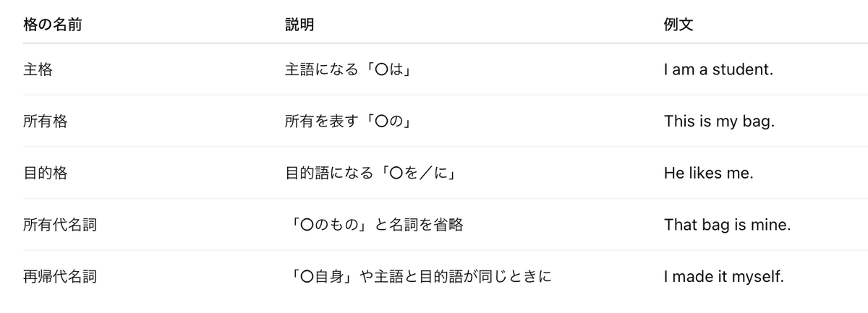Click the 「〇自身」や主語と目的語が同じときに description
Viewport: 868px width, 313px height.
420,277
